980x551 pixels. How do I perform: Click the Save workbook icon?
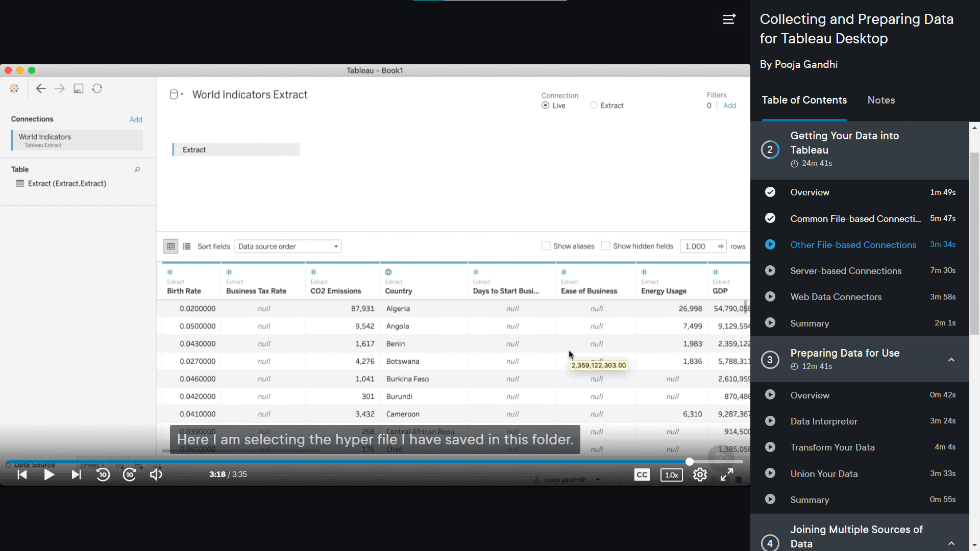[x=78, y=88]
